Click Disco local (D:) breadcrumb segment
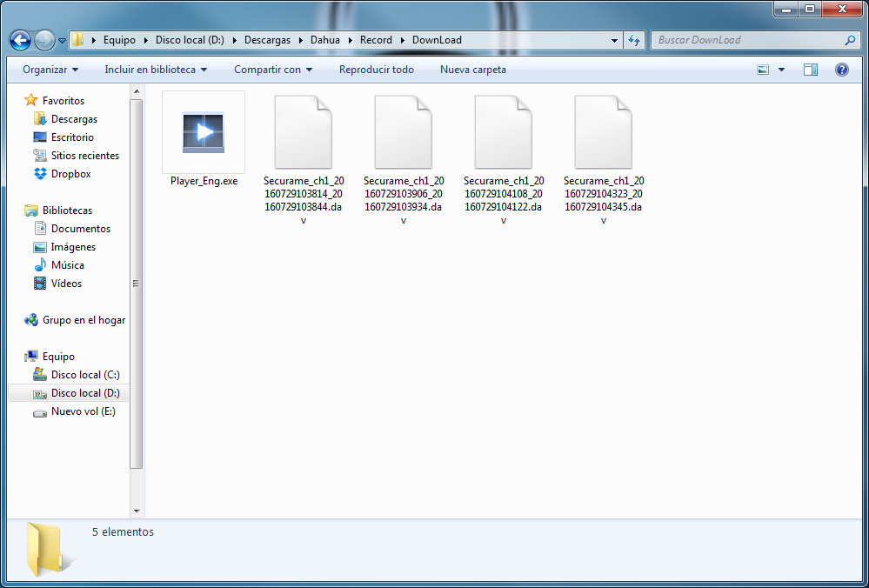 [190, 41]
